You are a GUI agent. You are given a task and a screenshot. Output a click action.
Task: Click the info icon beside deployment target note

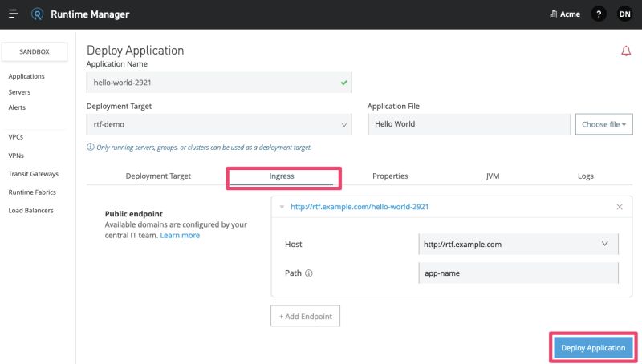tap(91, 147)
